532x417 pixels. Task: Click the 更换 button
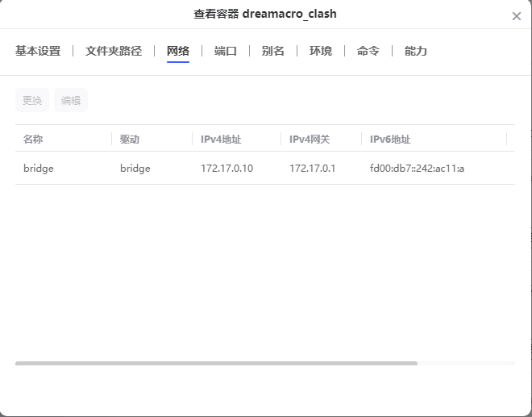click(x=32, y=101)
